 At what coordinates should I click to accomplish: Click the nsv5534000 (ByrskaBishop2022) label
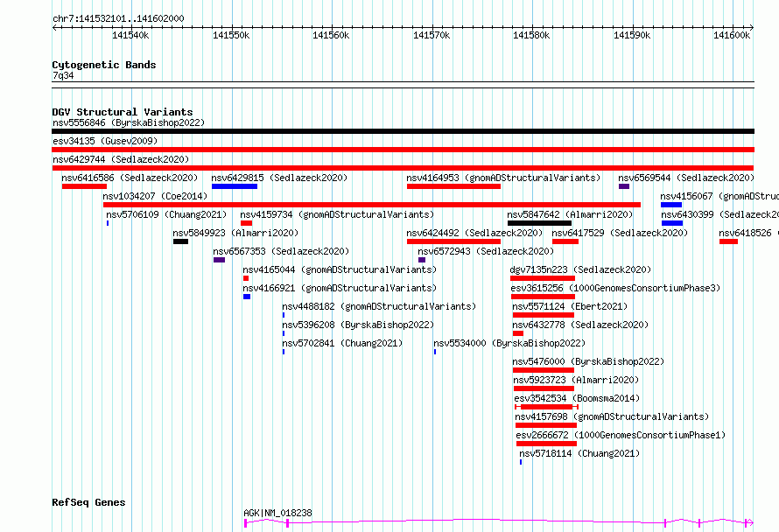pyautogui.click(x=509, y=343)
